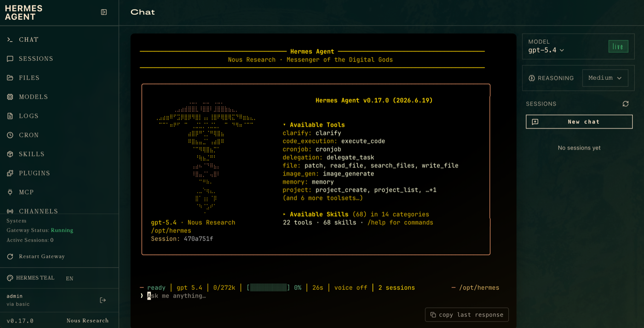Open the Logs section
Viewport: 644px width, 328px height.
pyautogui.click(x=59, y=116)
